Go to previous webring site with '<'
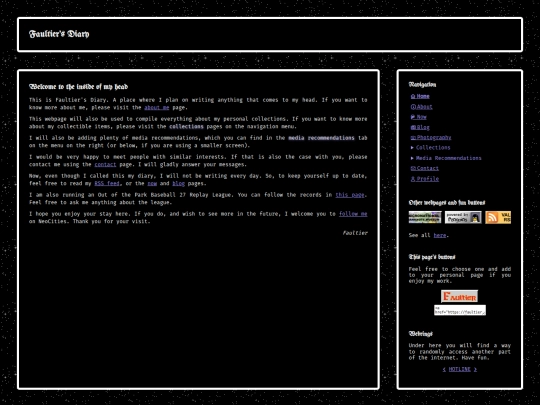 pos(444,369)
